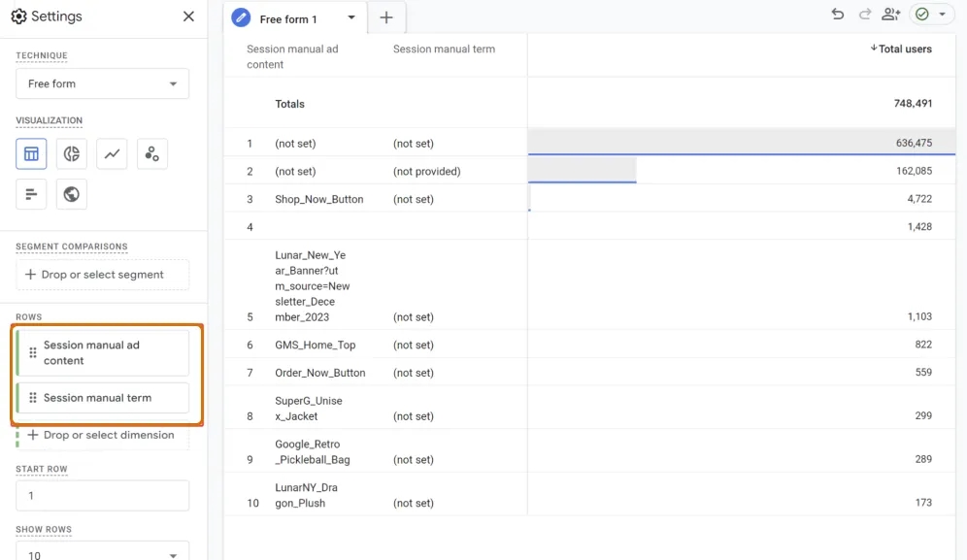Viewport: 967px width, 560px height.
Task: Click the 162,085 total users value
Action: [914, 171]
